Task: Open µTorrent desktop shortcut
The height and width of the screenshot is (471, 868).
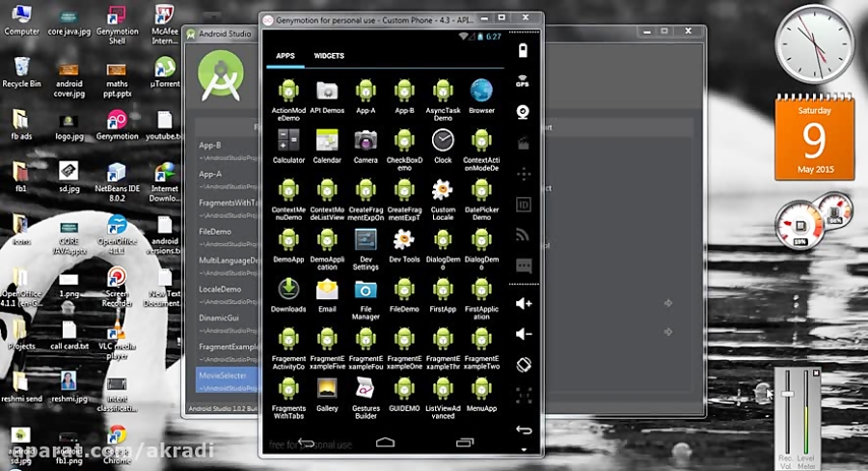Action: point(165,72)
